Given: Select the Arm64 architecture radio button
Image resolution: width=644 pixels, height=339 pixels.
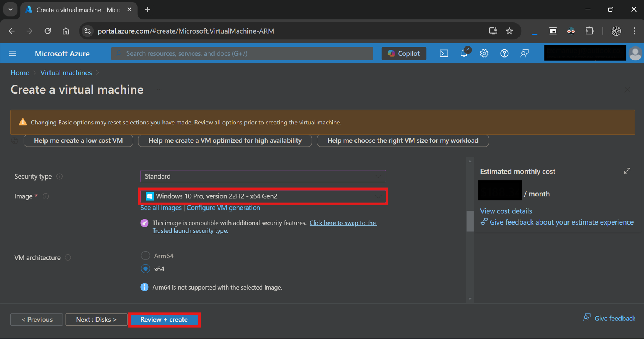Looking at the screenshot, I should point(145,256).
